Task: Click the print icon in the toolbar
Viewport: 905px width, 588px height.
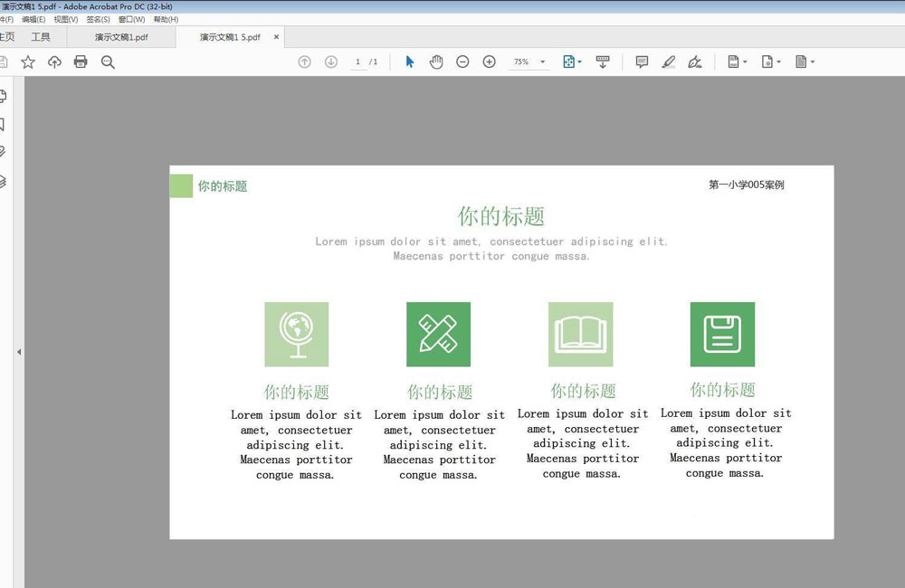Action: (x=81, y=62)
